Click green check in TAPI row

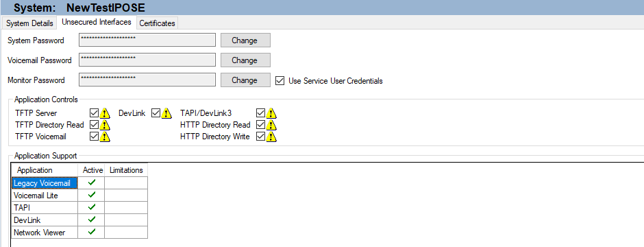(x=92, y=207)
